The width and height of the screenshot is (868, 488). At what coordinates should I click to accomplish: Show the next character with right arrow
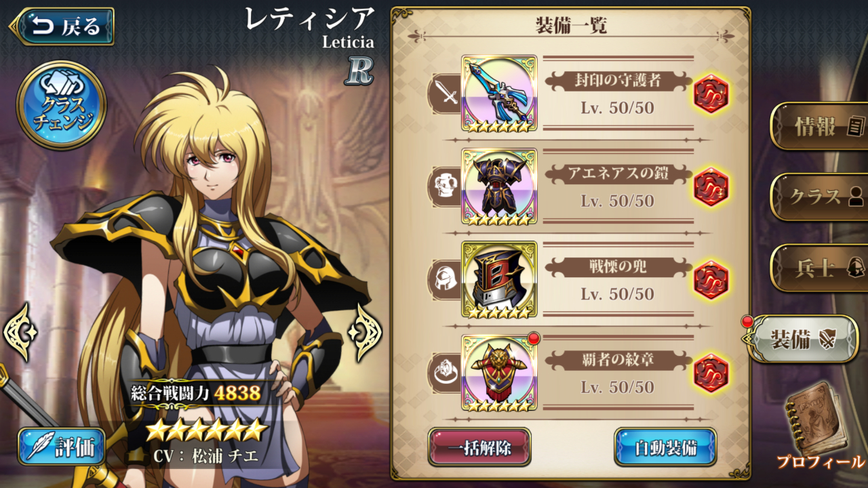tap(365, 332)
